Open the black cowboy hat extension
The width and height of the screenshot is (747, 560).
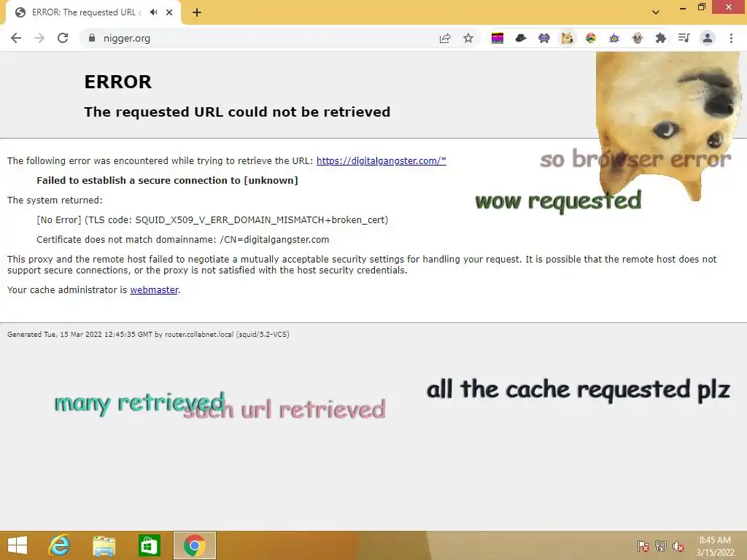pos(521,38)
